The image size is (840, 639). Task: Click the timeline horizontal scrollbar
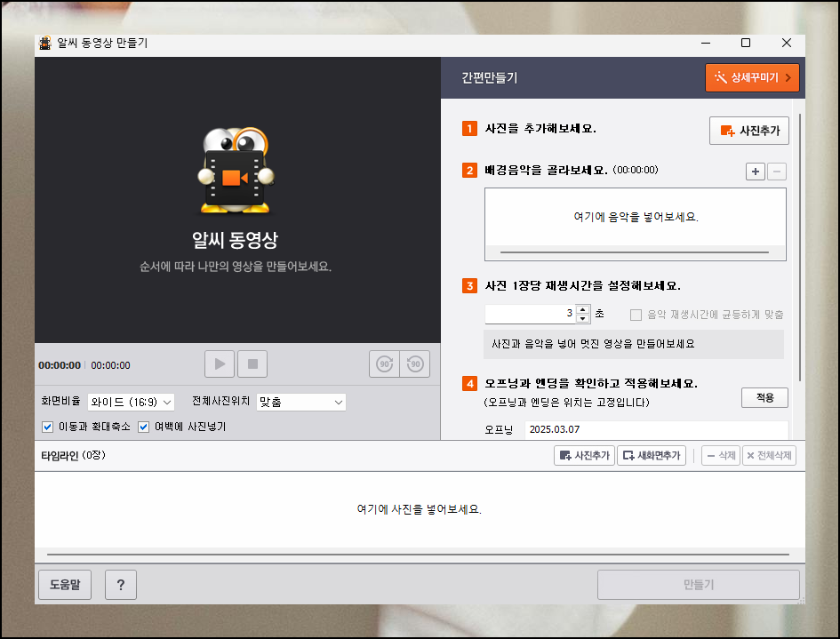(x=418, y=555)
